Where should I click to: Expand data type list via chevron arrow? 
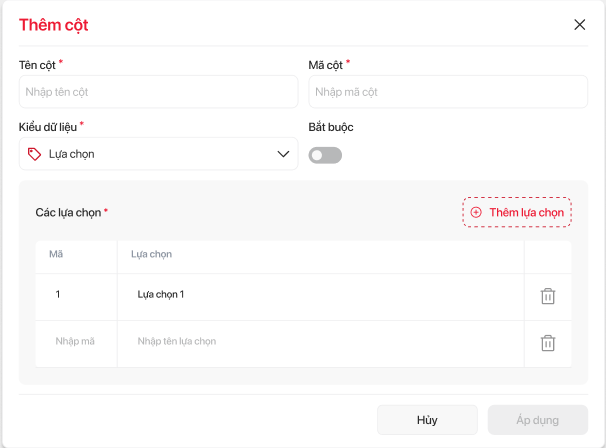coord(283,154)
